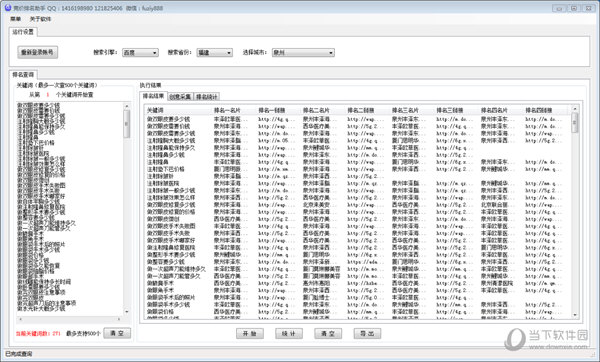600x362 pixels.
Task: Switch to the 排名结果 tab
Action: click(153, 96)
